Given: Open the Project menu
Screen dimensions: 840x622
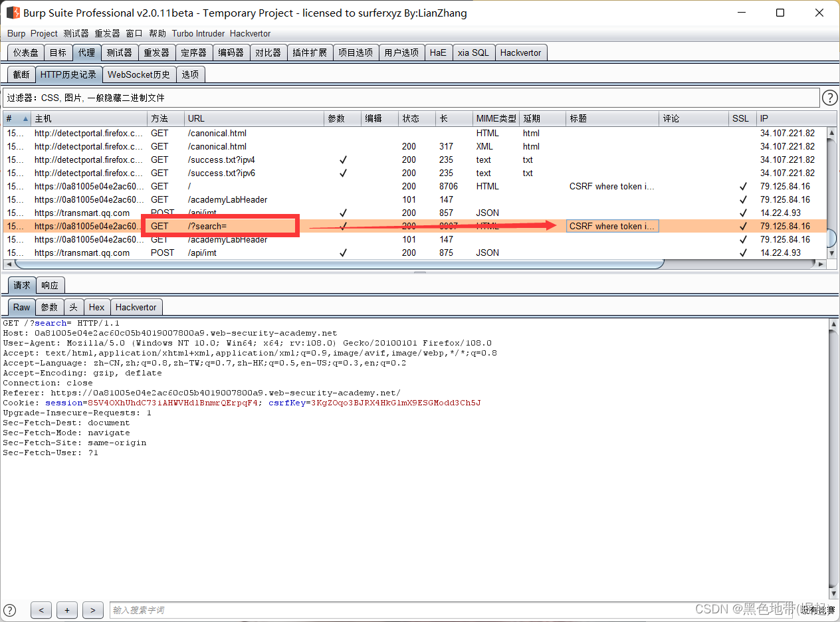Looking at the screenshot, I should pyautogui.click(x=44, y=33).
